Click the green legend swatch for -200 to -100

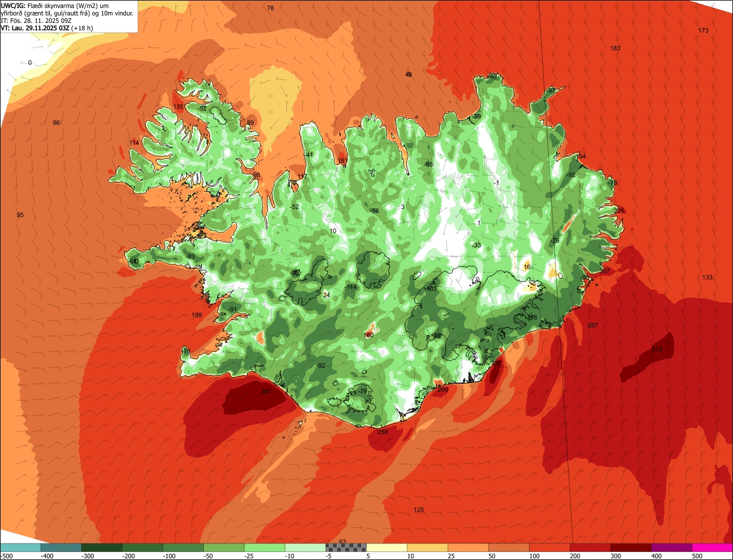tap(143, 548)
